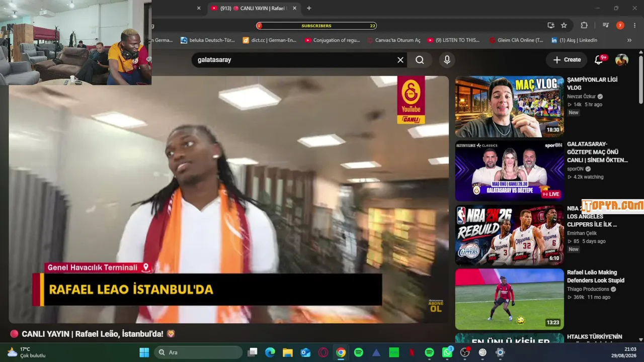Click the Galatasaray YouTube CANLI channel logo
644x362 pixels.
[x=411, y=100]
